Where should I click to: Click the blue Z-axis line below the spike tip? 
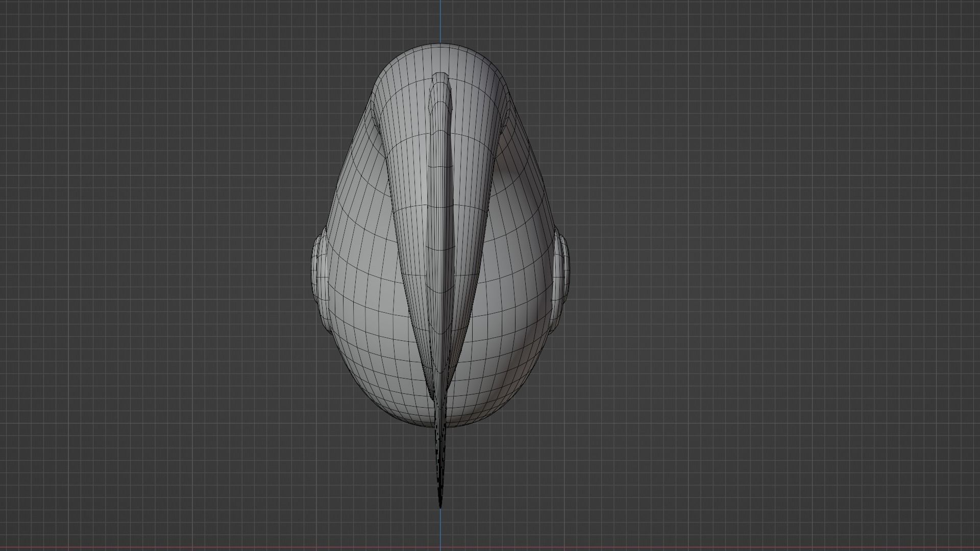click(440, 528)
